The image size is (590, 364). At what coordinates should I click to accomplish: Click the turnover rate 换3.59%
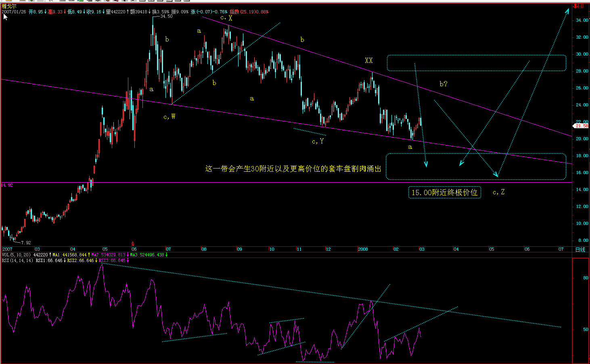161,12
